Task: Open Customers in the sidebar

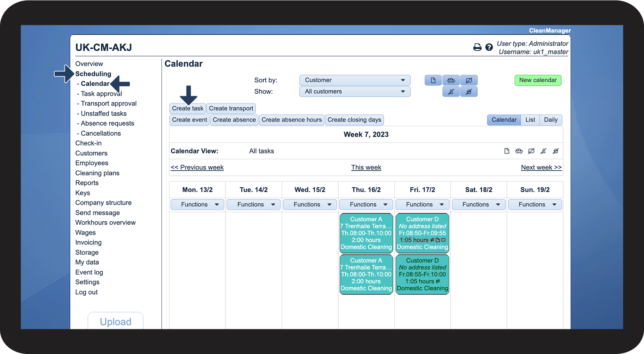Action: 91,153
